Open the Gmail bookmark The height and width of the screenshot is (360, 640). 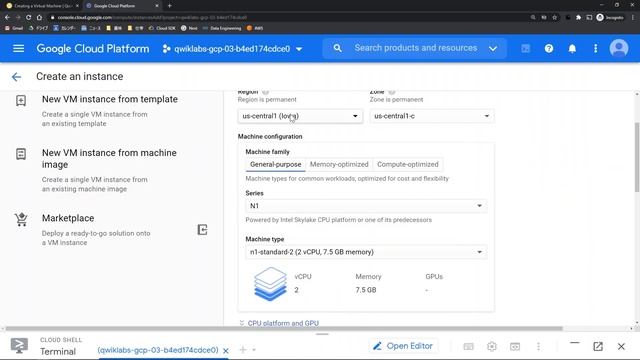(x=14, y=28)
